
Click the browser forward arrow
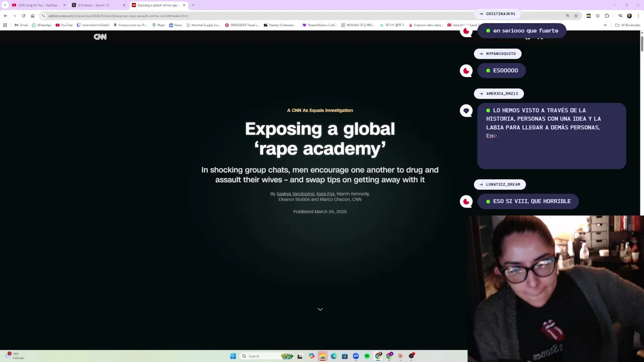pos(14,16)
